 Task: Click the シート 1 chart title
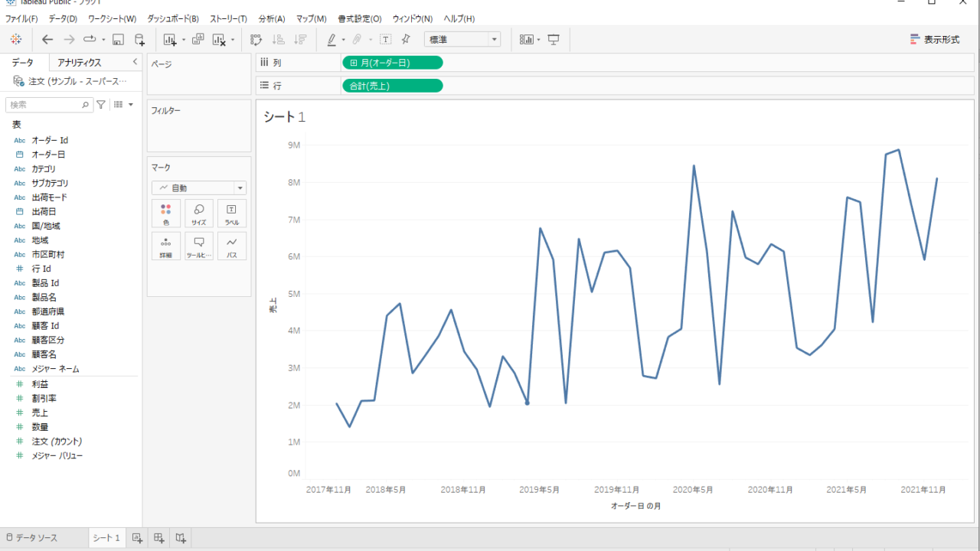(284, 117)
